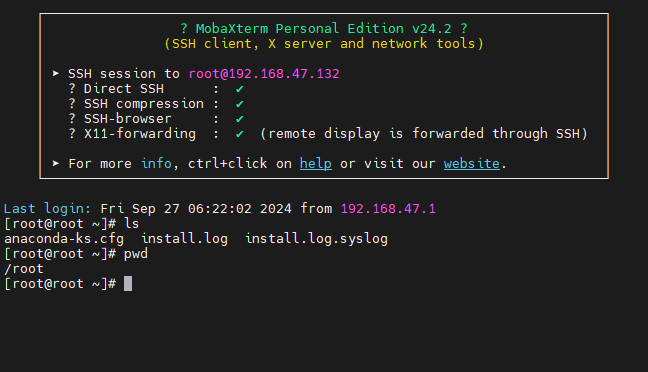The height and width of the screenshot is (372, 648).
Task: Click the terminal cursor at the prompt
Action: tap(128, 284)
